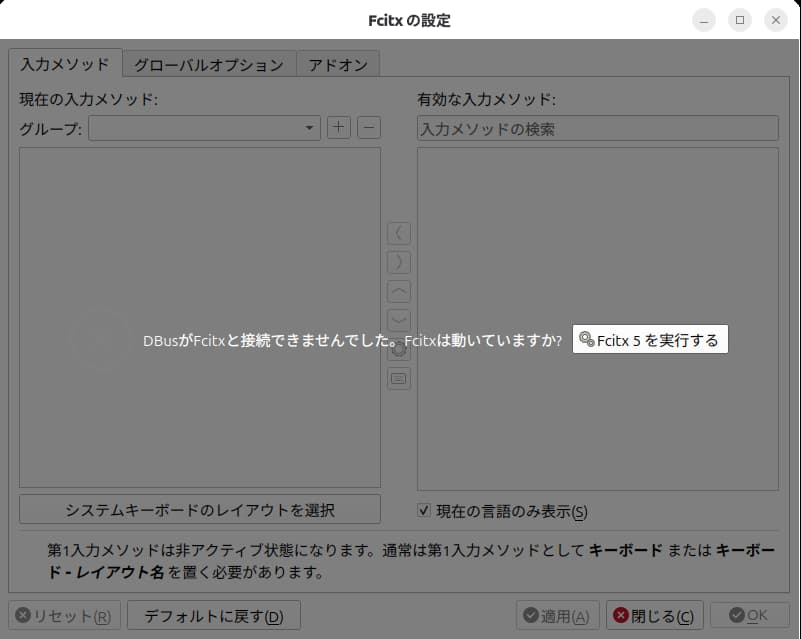
Task: Click システムキーボードのレイアウトを選択 button
Action: click(200, 509)
